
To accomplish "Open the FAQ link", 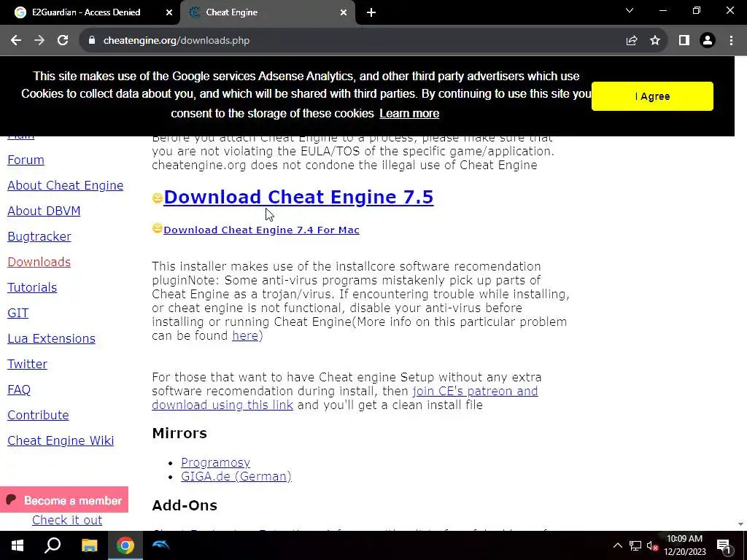I will click(x=19, y=389).
